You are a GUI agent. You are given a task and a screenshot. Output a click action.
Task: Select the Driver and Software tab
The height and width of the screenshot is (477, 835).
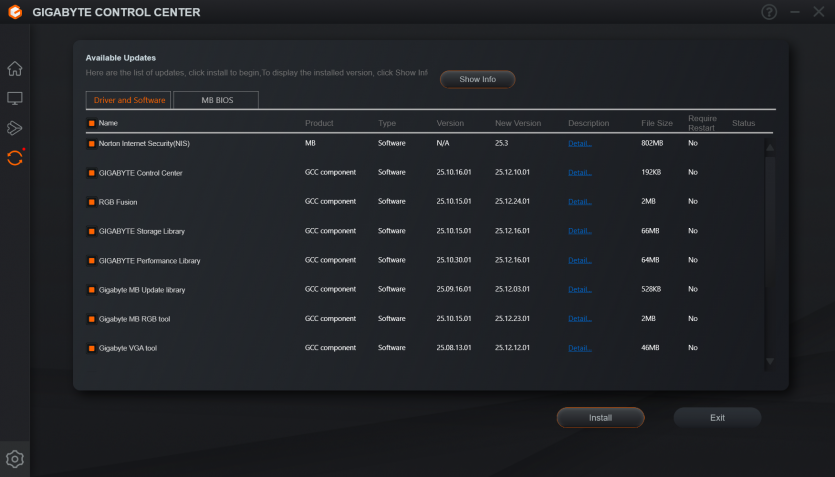(129, 100)
